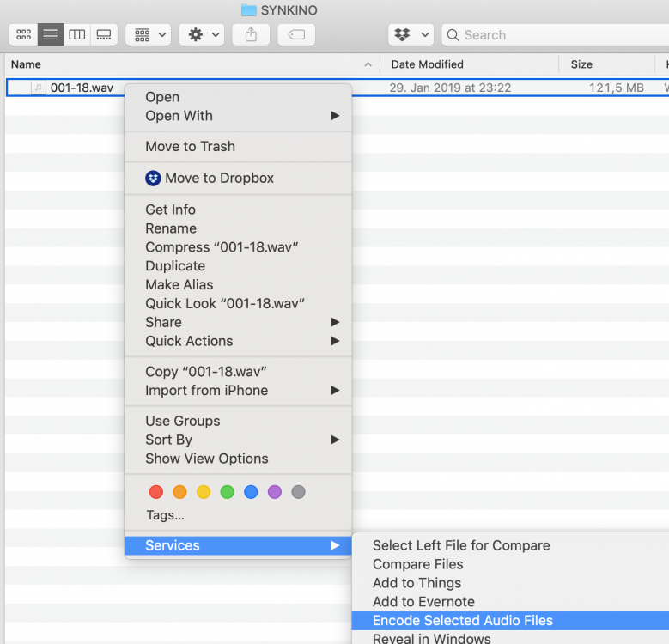Screen dimensions: 669x644
Task: Apply the red tag color
Action: [x=155, y=492]
